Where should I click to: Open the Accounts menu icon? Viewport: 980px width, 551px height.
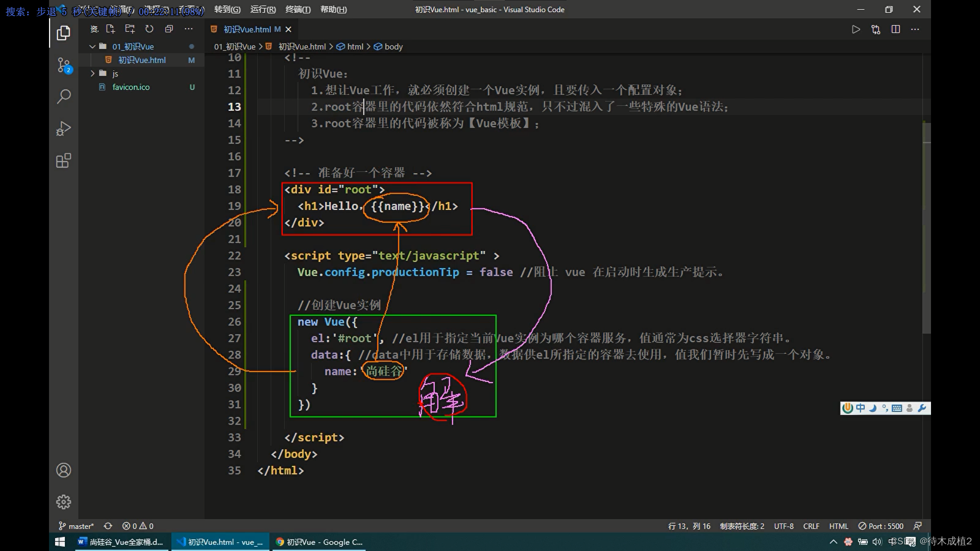(x=63, y=470)
